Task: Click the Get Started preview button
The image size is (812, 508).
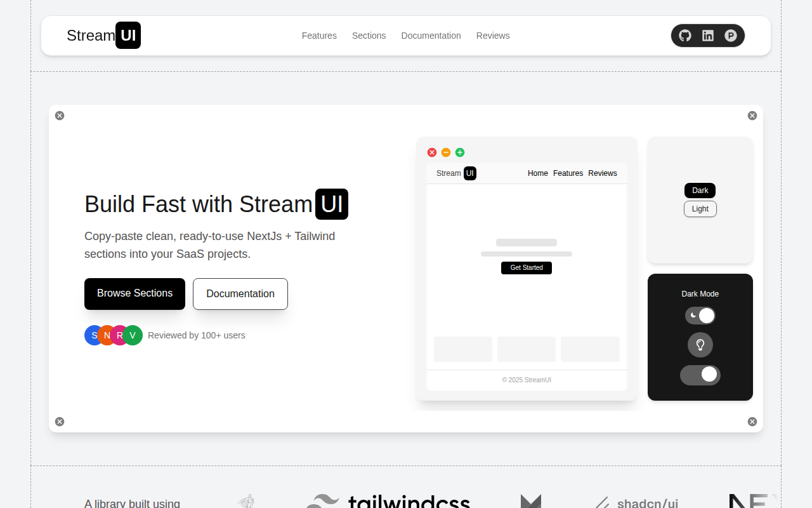Action: click(x=527, y=268)
